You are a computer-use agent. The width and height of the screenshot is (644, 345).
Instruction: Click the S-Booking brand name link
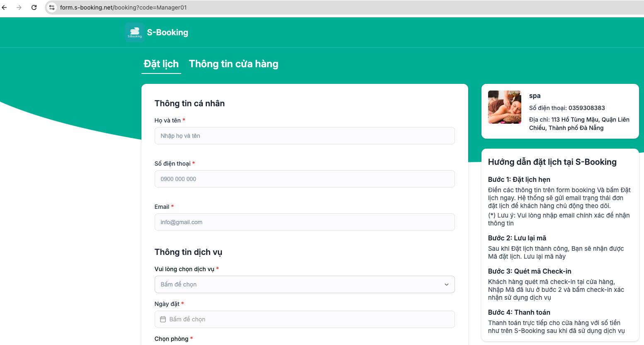point(168,32)
